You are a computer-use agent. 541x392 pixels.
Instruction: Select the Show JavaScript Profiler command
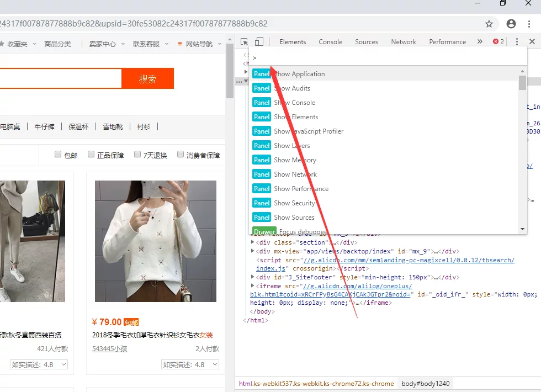pyautogui.click(x=384, y=131)
